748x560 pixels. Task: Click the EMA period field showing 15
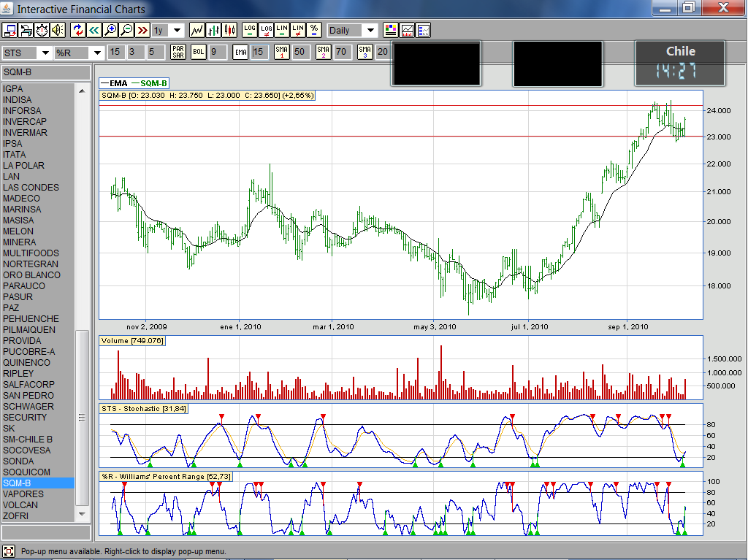click(x=259, y=52)
